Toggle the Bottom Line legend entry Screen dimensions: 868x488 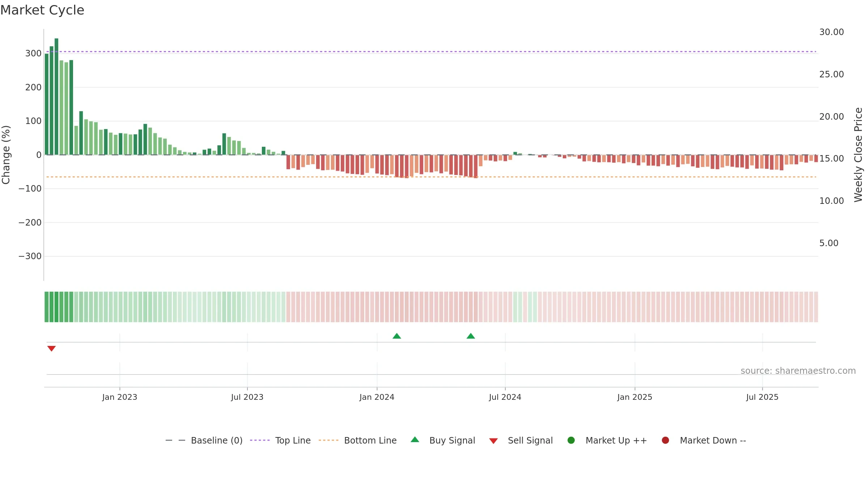click(x=357, y=440)
